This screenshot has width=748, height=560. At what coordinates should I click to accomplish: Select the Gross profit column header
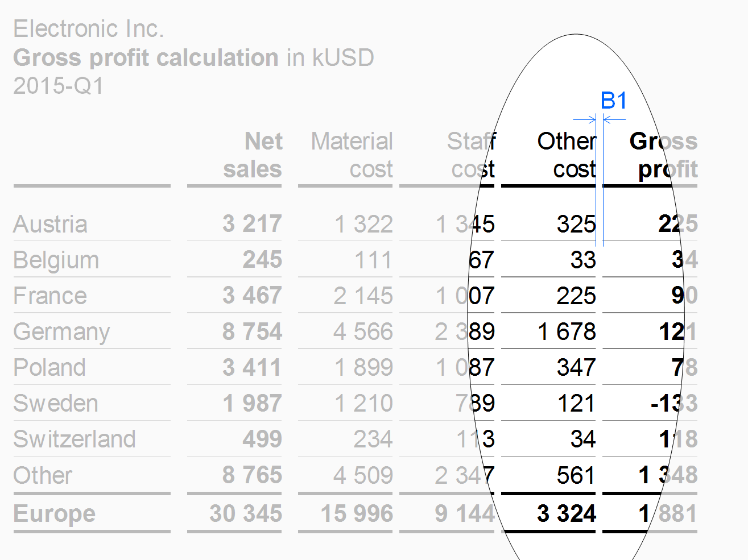coord(663,155)
